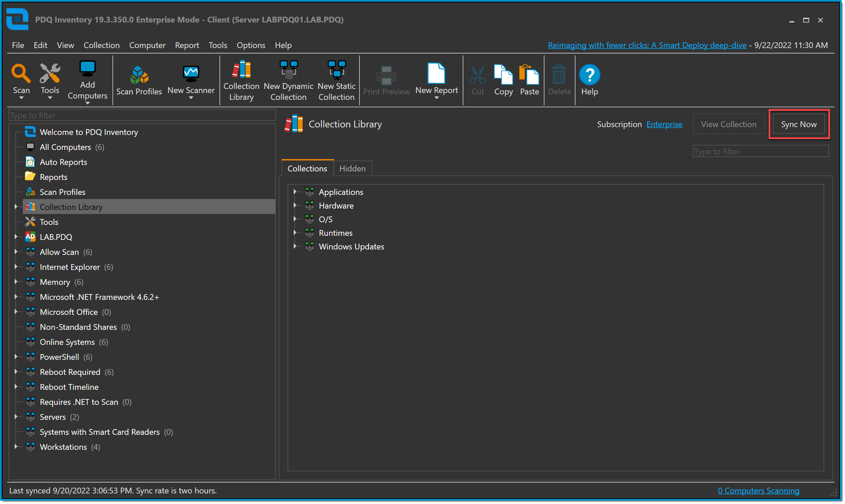
Task: Open the View menu
Action: [65, 45]
